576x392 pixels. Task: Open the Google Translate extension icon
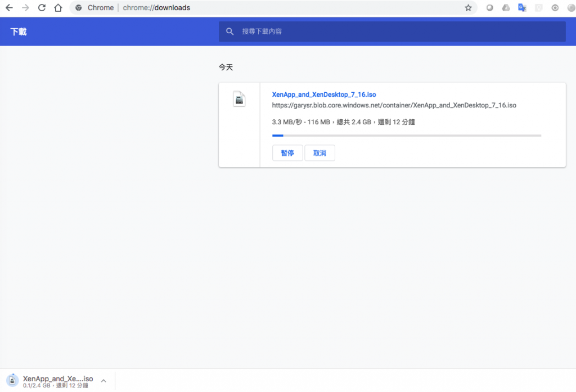522,8
